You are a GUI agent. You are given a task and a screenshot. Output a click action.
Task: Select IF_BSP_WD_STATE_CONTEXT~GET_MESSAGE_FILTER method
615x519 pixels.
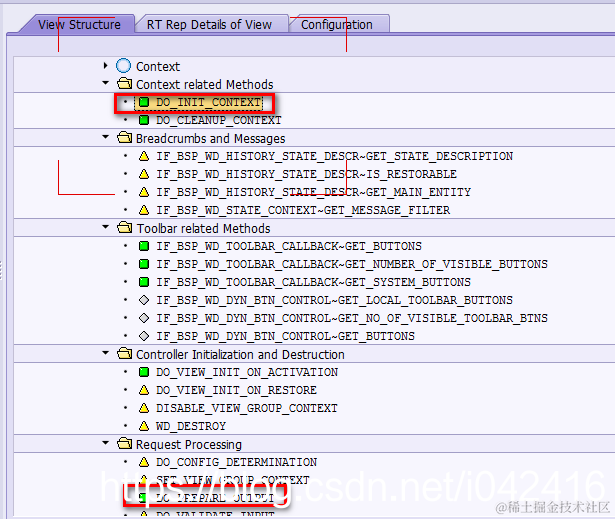pos(303,210)
